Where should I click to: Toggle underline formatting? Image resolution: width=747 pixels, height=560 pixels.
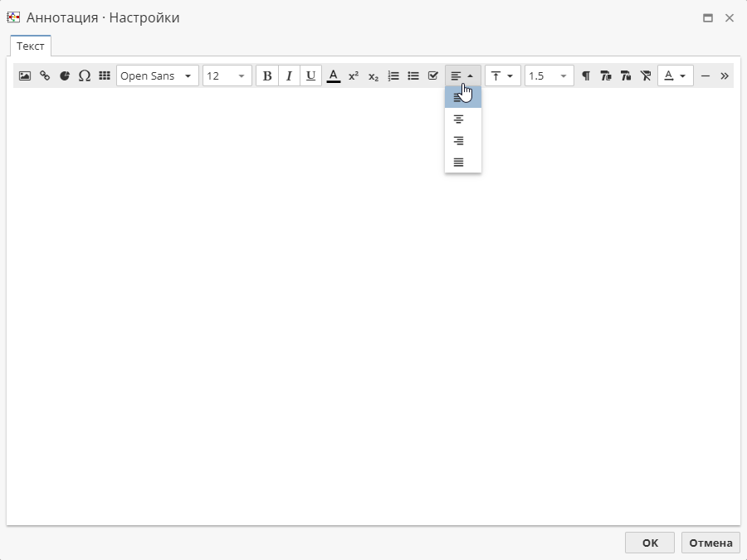310,75
